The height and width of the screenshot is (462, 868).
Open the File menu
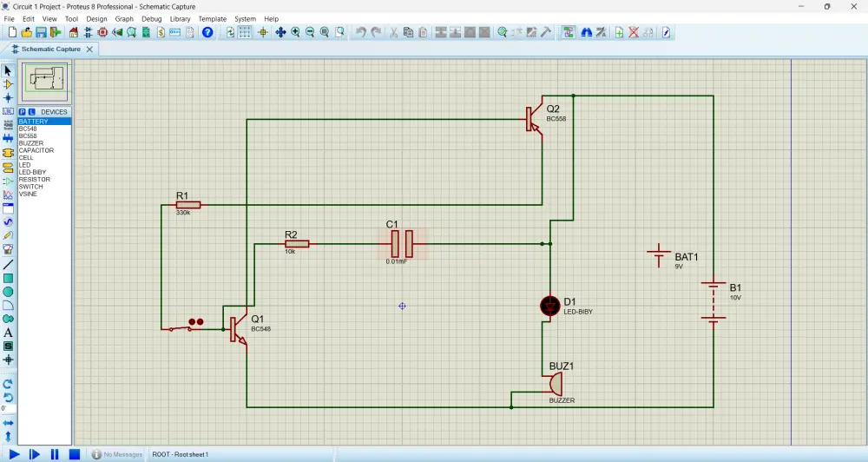tap(10, 19)
